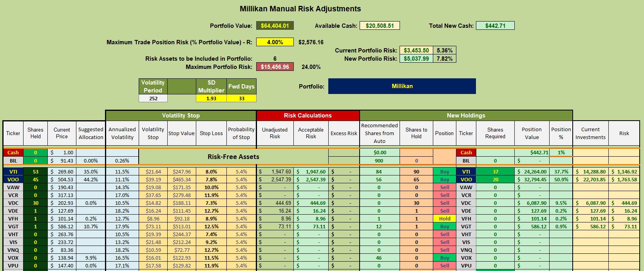Image resolution: width=644 pixels, height=271 pixels.
Task: Select VTI shares held value 53
Action: pyautogui.click(x=36, y=172)
